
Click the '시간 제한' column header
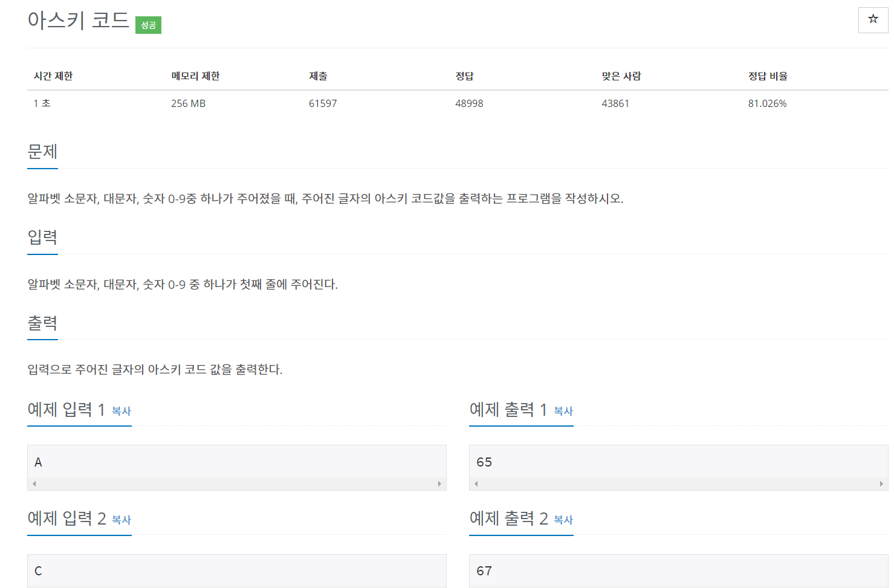click(53, 76)
